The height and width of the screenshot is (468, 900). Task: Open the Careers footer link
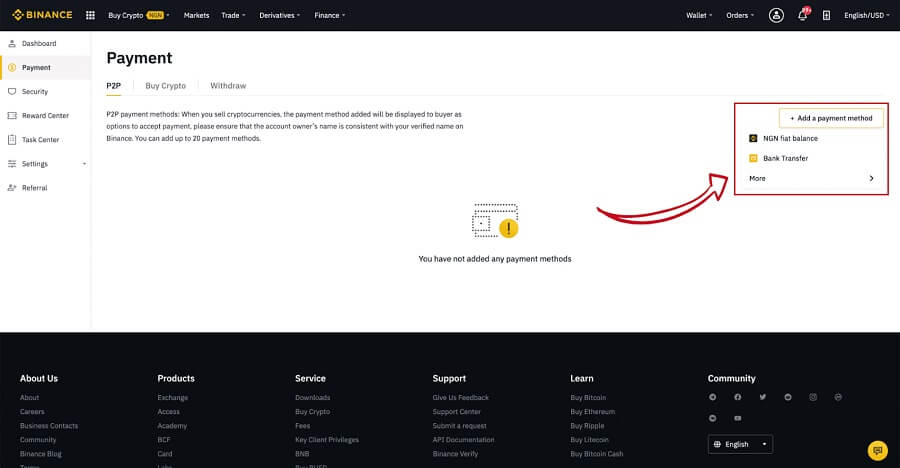point(32,412)
